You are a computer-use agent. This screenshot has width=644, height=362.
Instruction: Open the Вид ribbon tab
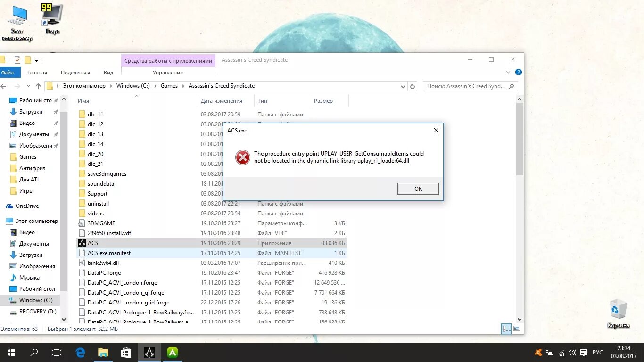(x=108, y=73)
